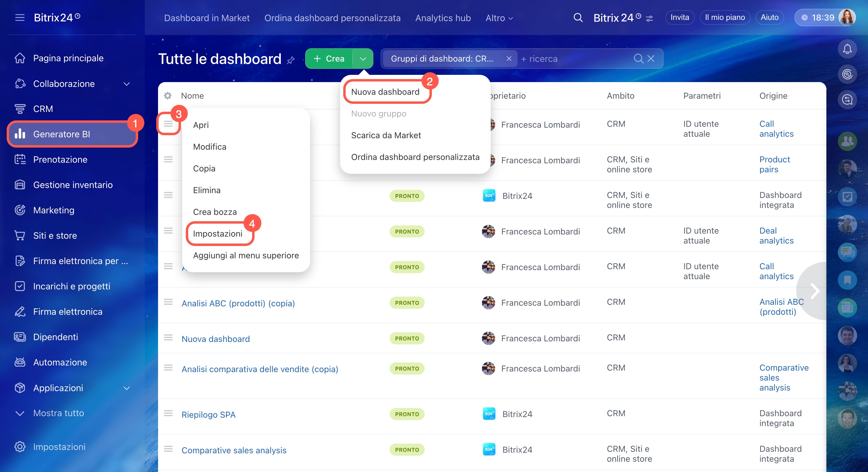Screen dimensions: 868x472
Task: Open row menu for Riepilogo SPA
Action: pos(168,413)
